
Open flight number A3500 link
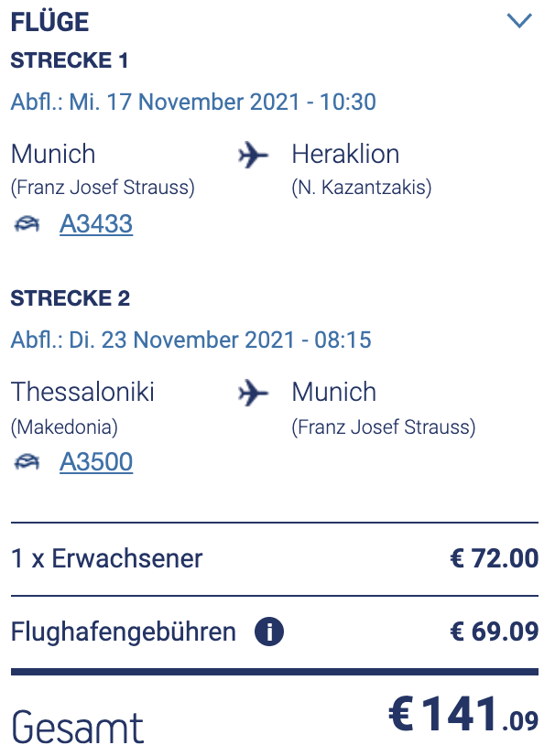click(96, 462)
